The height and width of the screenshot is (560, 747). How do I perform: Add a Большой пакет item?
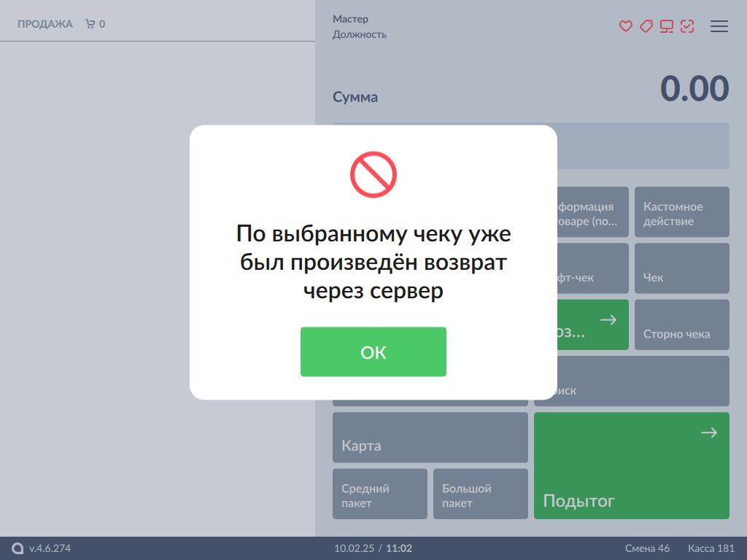point(480,494)
